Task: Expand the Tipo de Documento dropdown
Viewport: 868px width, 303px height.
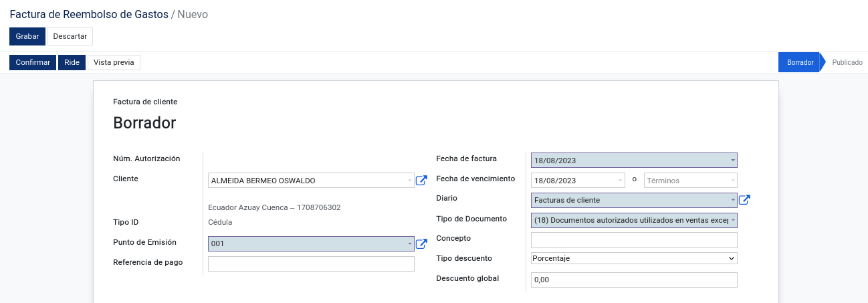Action: (x=733, y=220)
